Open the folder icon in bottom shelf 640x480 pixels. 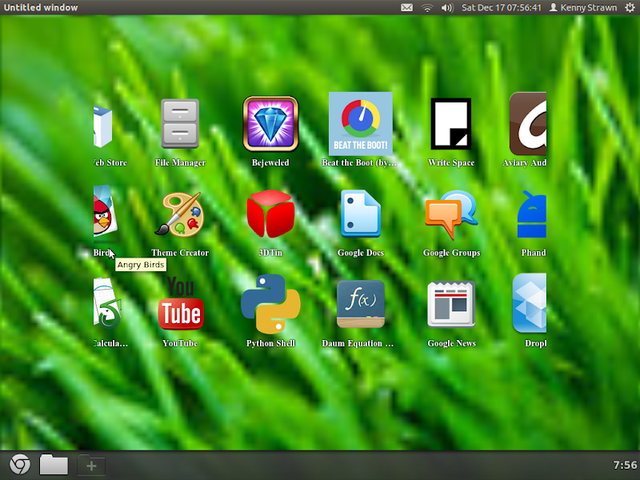(54, 464)
